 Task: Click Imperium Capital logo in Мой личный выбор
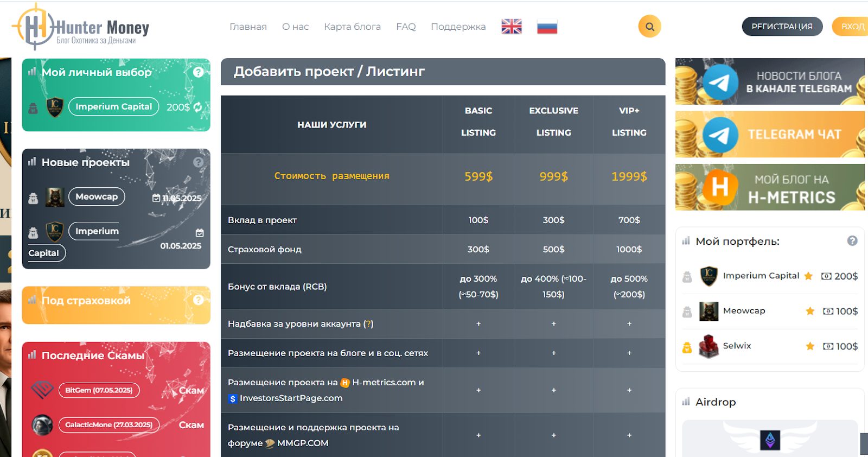55,107
